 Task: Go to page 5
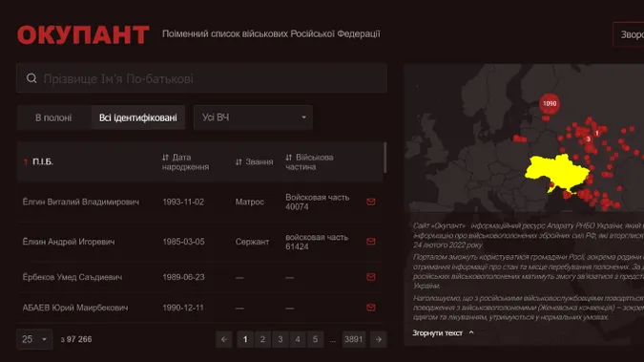click(315, 339)
